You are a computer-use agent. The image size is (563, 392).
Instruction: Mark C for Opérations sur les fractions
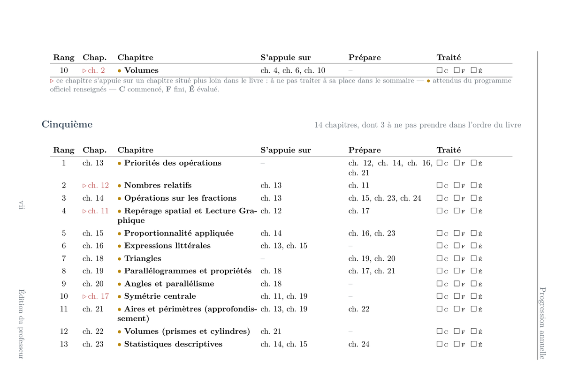[439, 198]
